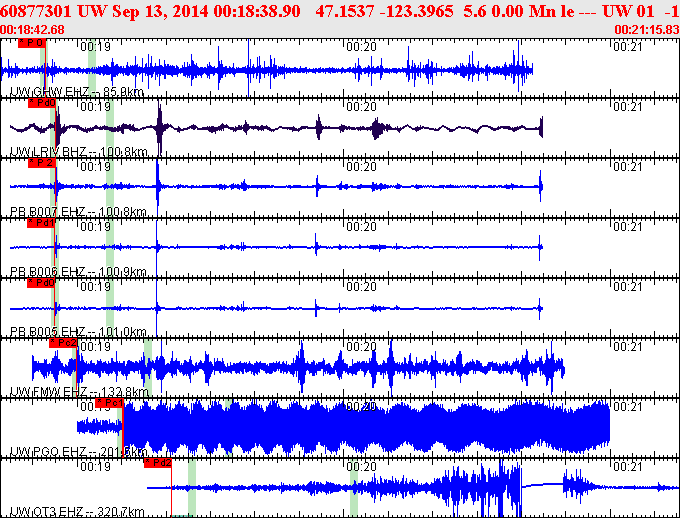
Task: Click the 00:20 time label on LRIV trace
Action: pyautogui.click(x=361, y=106)
